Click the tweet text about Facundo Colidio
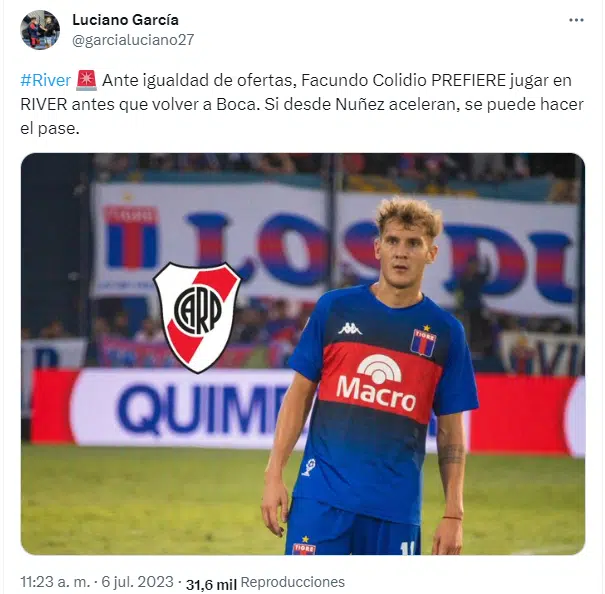 (x=302, y=104)
